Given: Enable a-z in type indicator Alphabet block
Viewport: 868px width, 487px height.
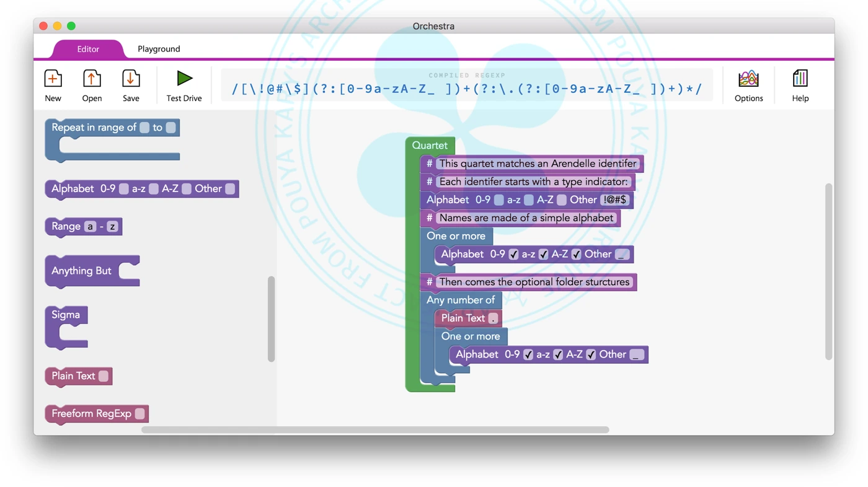Looking at the screenshot, I should click(529, 200).
